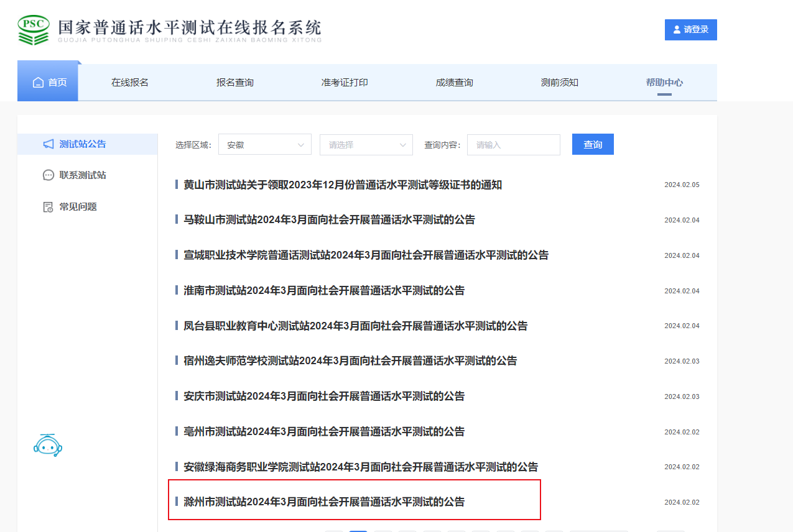Screen dimensions: 793x532
Task: Expand the 请选择 city dropdown
Action: pyautogui.click(x=366, y=145)
